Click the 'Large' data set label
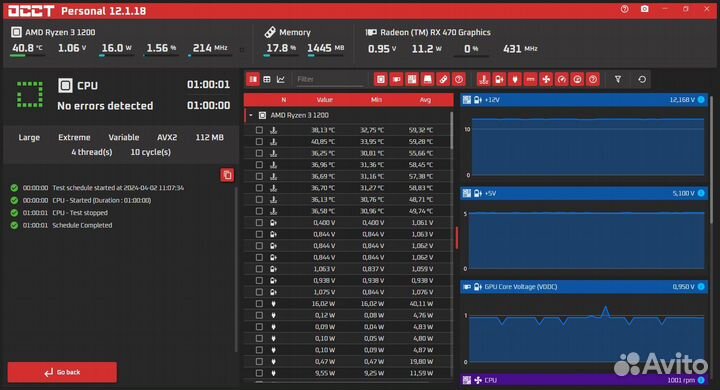Screen dimensions: 720x390 29,137
